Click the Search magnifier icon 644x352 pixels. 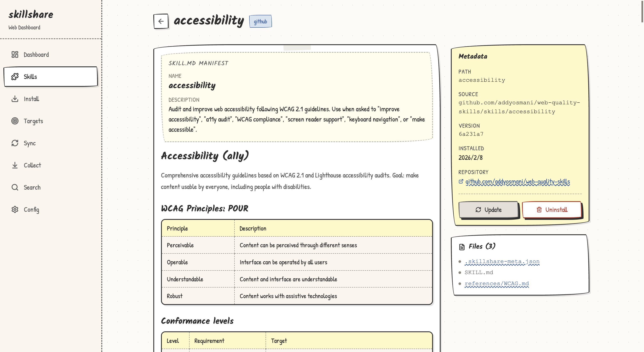[15, 187]
